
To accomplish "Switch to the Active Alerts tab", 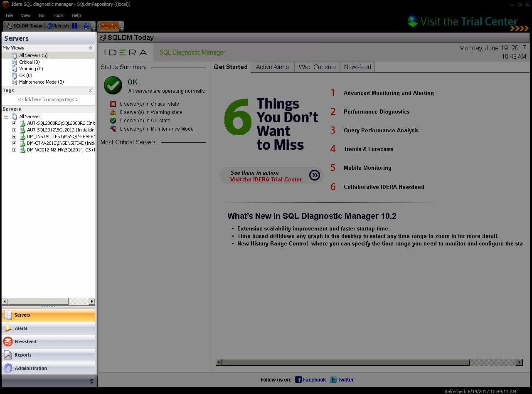I will pos(273,67).
